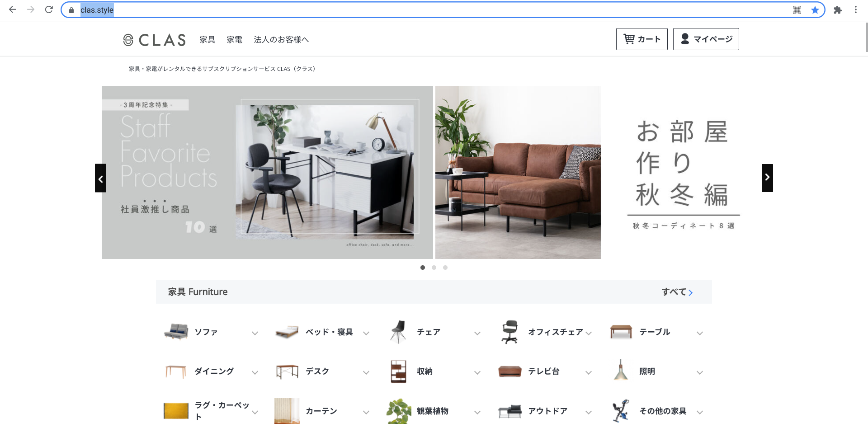Image resolution: width=868 pixels, height=437 pixels.
Task: Select the exercise bike (その他の家具) icon
Action: tap(621, 411)
